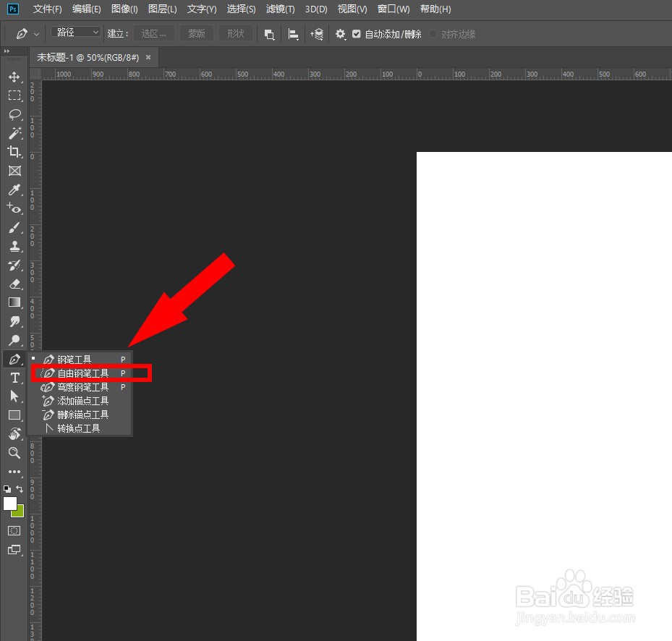The height and width of the screenshot is (641, 672).
Task: Select the Clone Stamp tool
Action: 14,246
